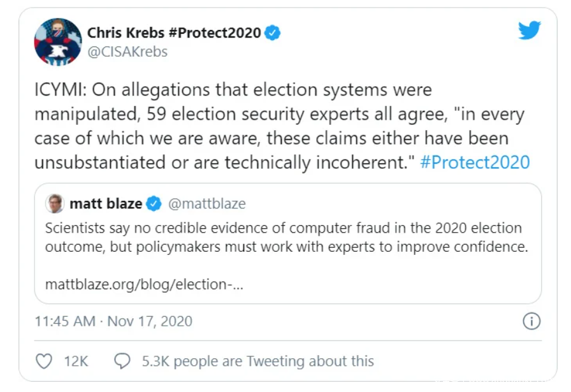Click the Twitter bird logo
Screen dimensions: 571x392
[x=529, y=31]
